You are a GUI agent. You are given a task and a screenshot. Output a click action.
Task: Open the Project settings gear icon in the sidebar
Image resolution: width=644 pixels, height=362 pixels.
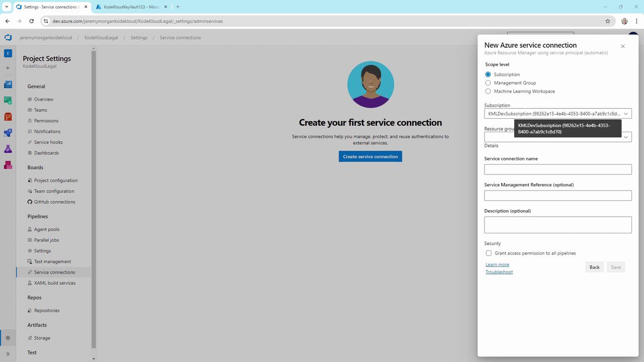8,338
